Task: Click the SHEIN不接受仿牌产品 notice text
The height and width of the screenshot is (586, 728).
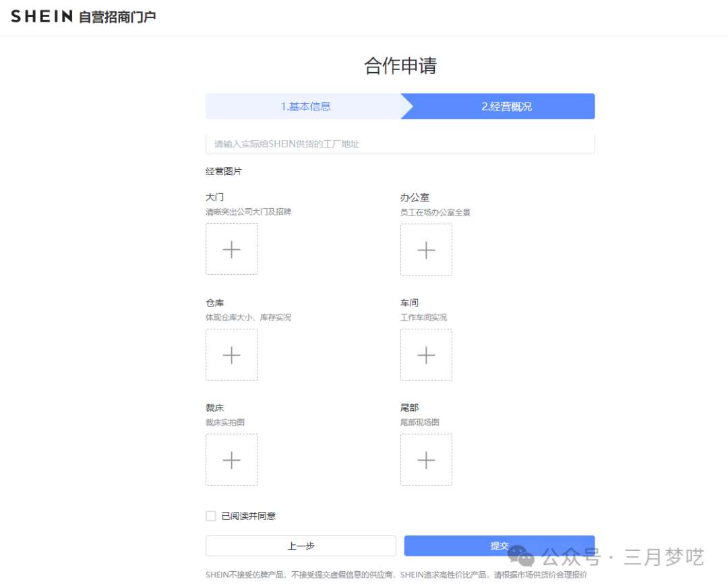Action: 396,575
